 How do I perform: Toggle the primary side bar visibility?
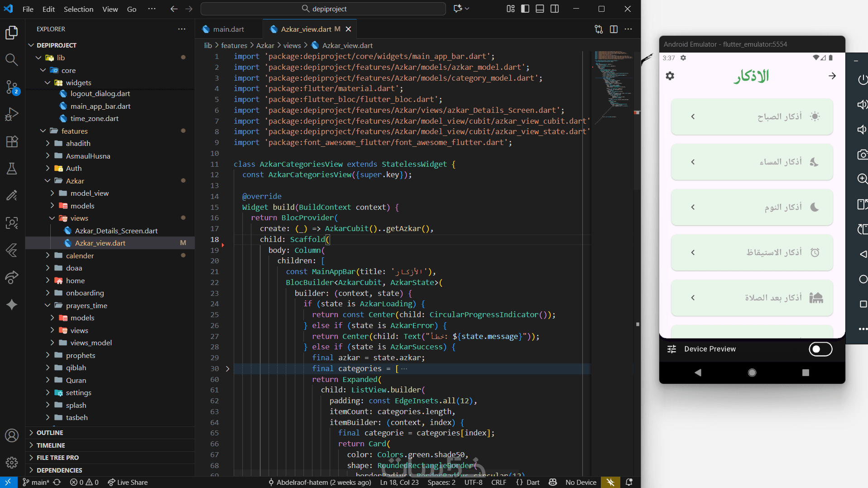pos(525,9)
